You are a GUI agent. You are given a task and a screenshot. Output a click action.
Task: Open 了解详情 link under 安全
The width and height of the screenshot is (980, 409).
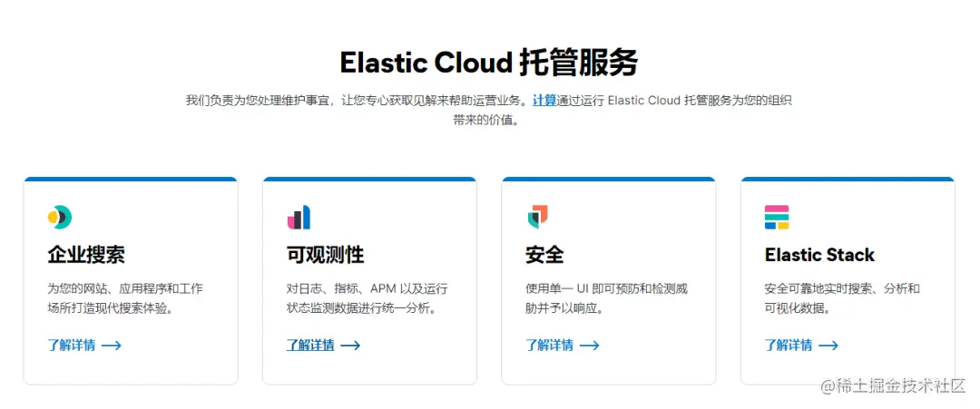(x=549, y=345)
